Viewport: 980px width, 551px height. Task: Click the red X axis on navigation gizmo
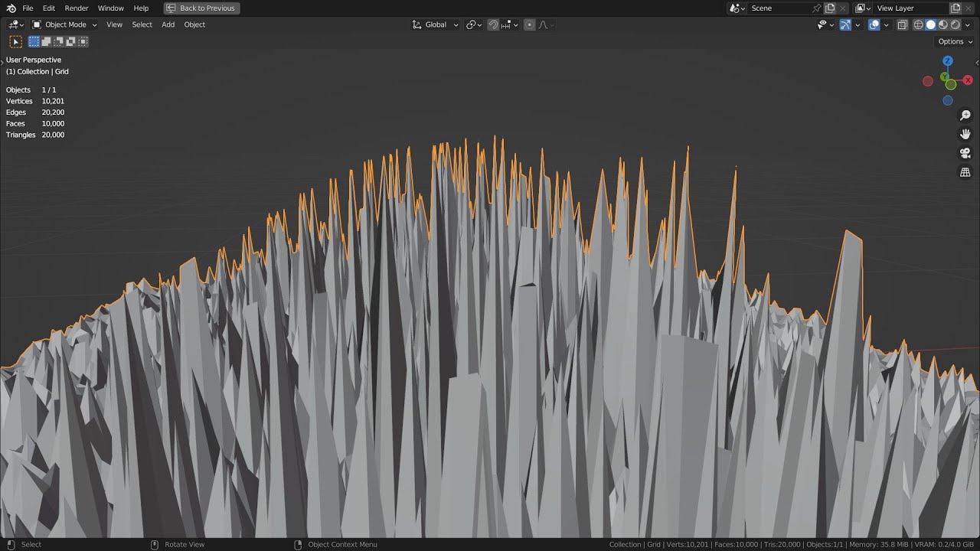tap(968, 80)
